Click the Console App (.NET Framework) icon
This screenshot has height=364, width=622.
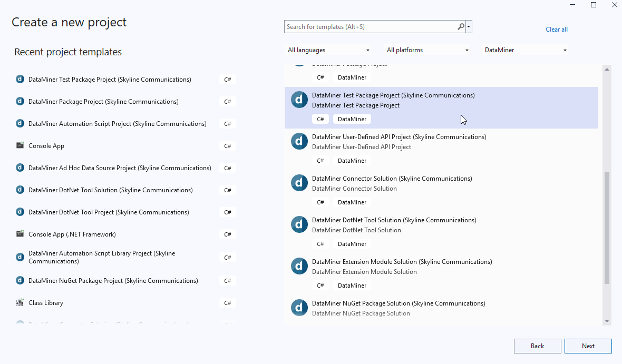[20, 234]
